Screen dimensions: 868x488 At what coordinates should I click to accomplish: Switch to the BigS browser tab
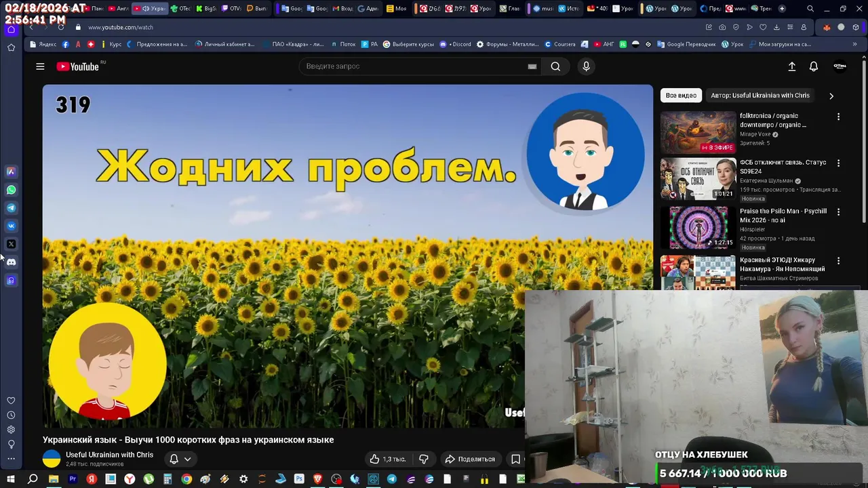(205, 9)
